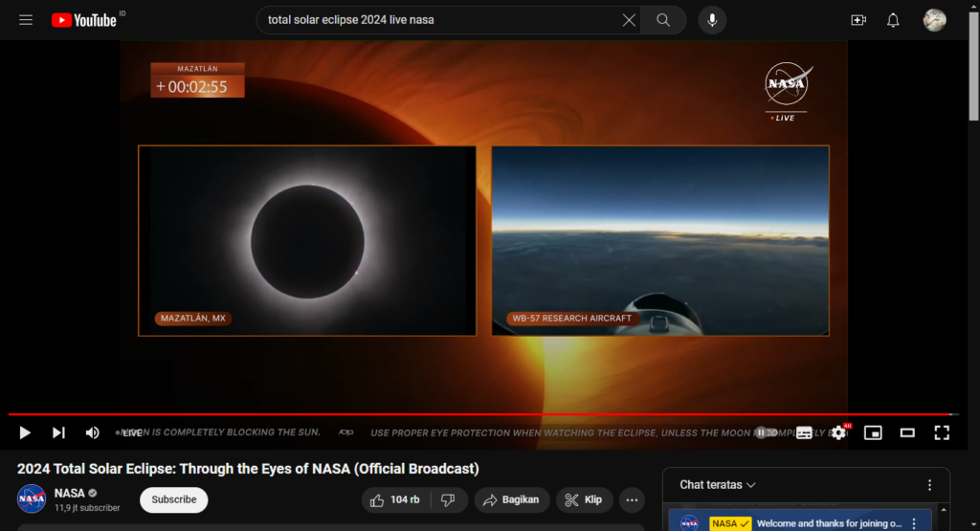Open the NASA channel avatar
Screen dimensions: 980x531
pos(32,499)
